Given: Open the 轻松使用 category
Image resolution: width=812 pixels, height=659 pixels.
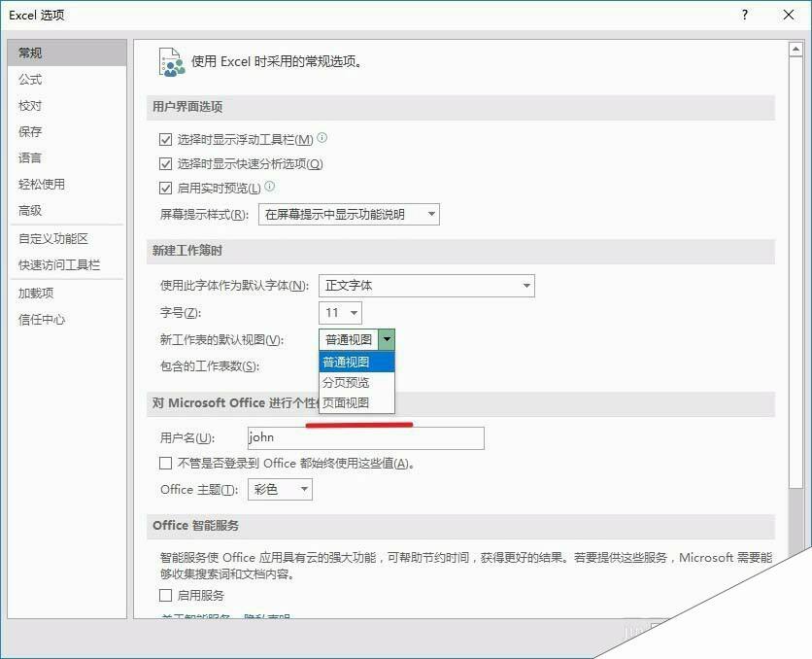Looking at the screenshot, I should (x=67, y=184).
